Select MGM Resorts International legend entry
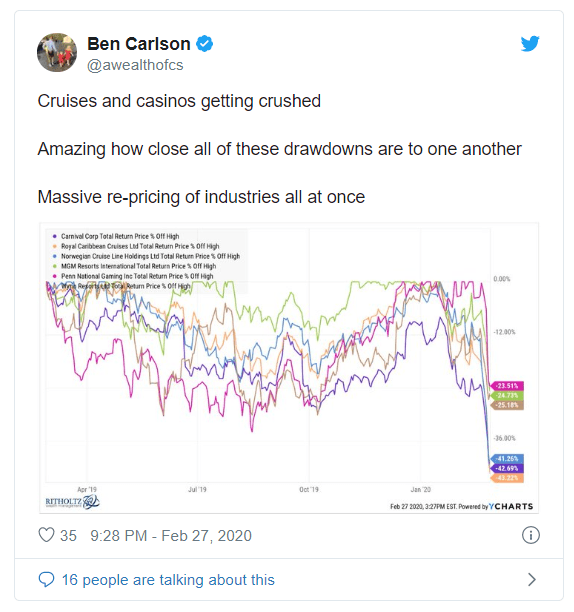Viewport: 574px width, 612px height. point(135,266)
